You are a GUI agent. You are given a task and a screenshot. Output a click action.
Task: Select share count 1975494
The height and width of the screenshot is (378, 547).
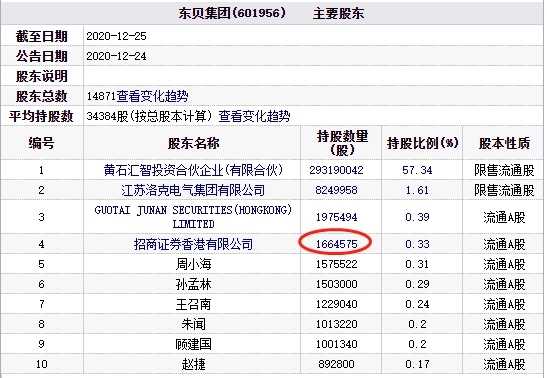pos(336,217)
